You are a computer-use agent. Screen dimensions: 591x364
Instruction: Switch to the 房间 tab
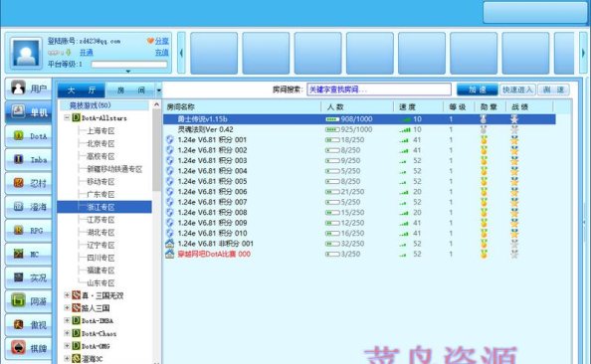(130, 91)
